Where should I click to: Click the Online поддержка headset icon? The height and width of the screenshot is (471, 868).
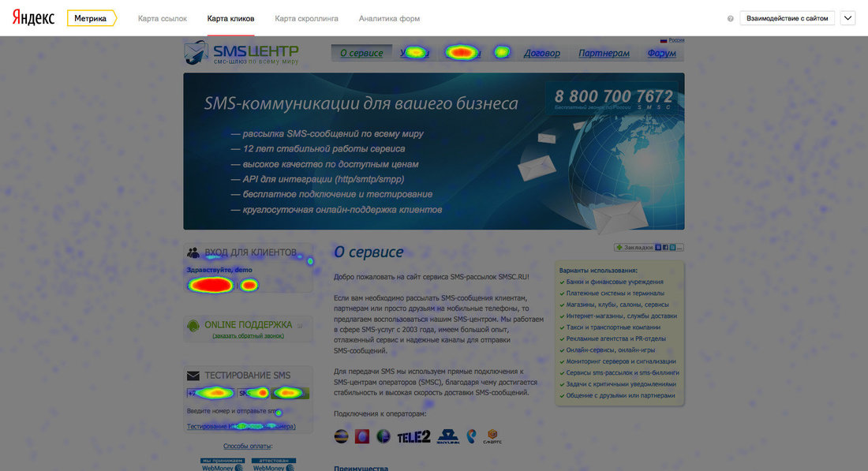pyautogui.click(x=193, y=325)
